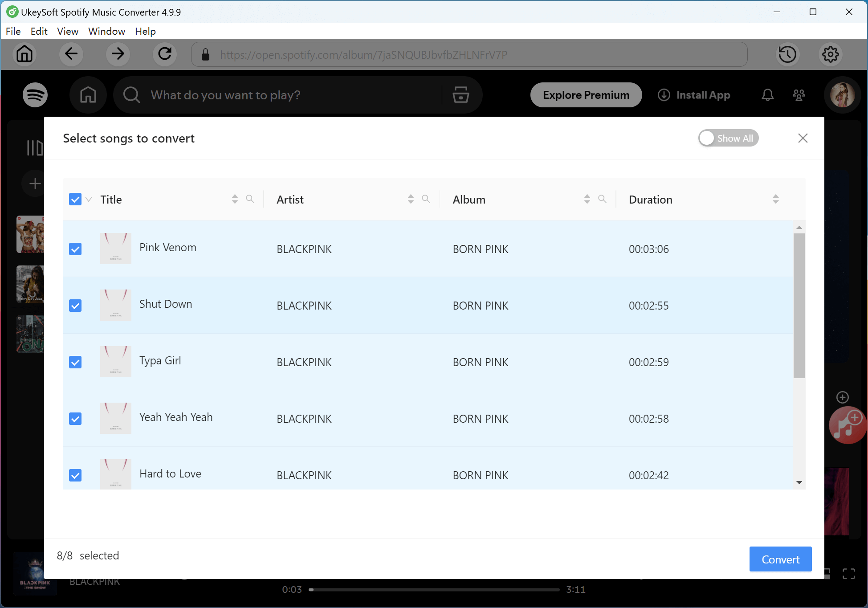
Task: Click the playback progress bar
Action: pyautogui.click(x=434, y=589)
